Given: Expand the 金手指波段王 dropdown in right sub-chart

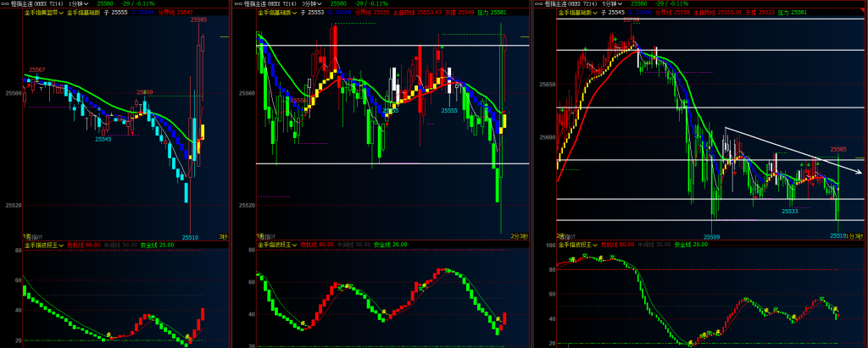Looking at the screenshot, I should (578, 244).
